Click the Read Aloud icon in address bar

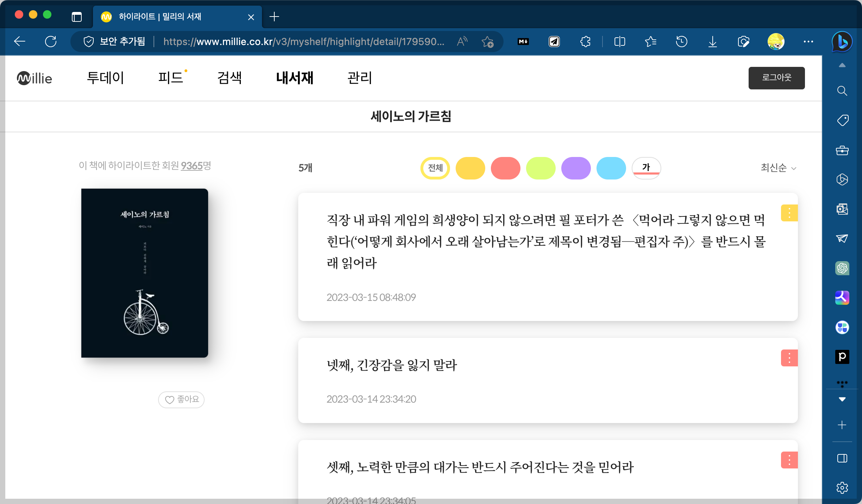[462, 42]
